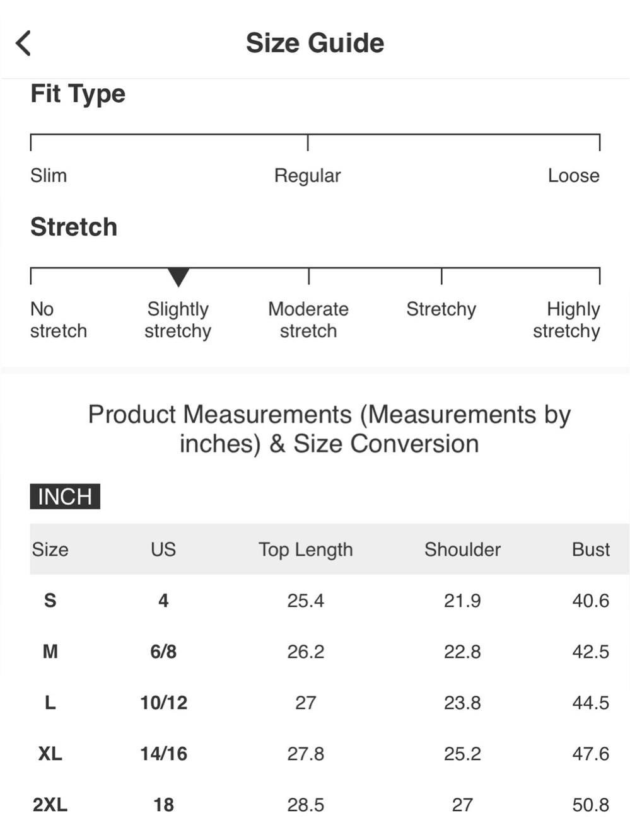The width and height of the screenshot is (630, 840).
Task: Select the US column header
Action: coord(163,549)
